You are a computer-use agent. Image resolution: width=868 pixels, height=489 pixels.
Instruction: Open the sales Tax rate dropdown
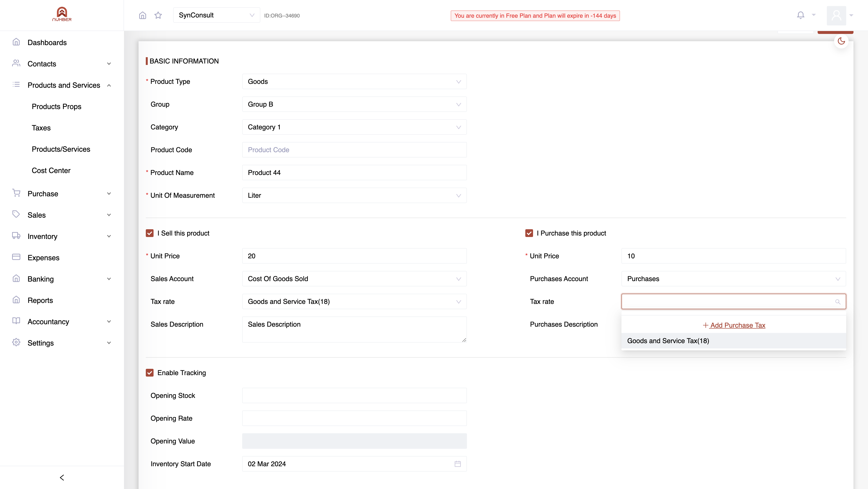(x=354, y=301)
